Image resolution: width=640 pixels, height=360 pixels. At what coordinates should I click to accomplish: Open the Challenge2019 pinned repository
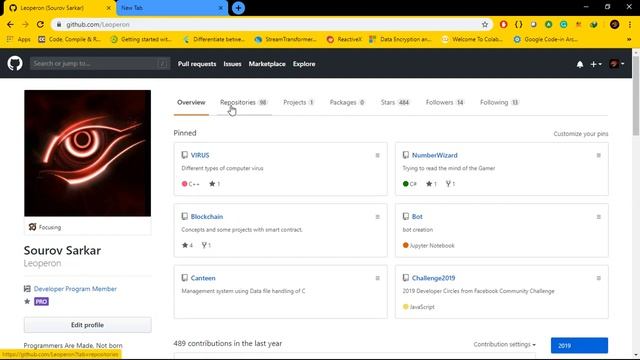[x=433, y=278]
